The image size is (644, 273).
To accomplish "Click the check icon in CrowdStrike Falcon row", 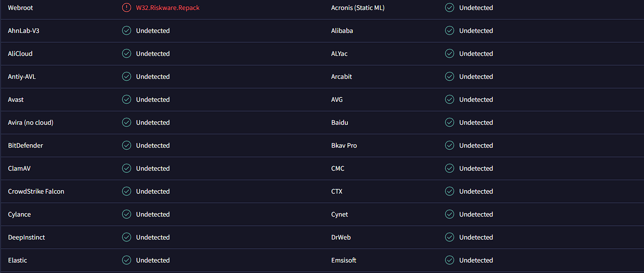I will 127,192.
